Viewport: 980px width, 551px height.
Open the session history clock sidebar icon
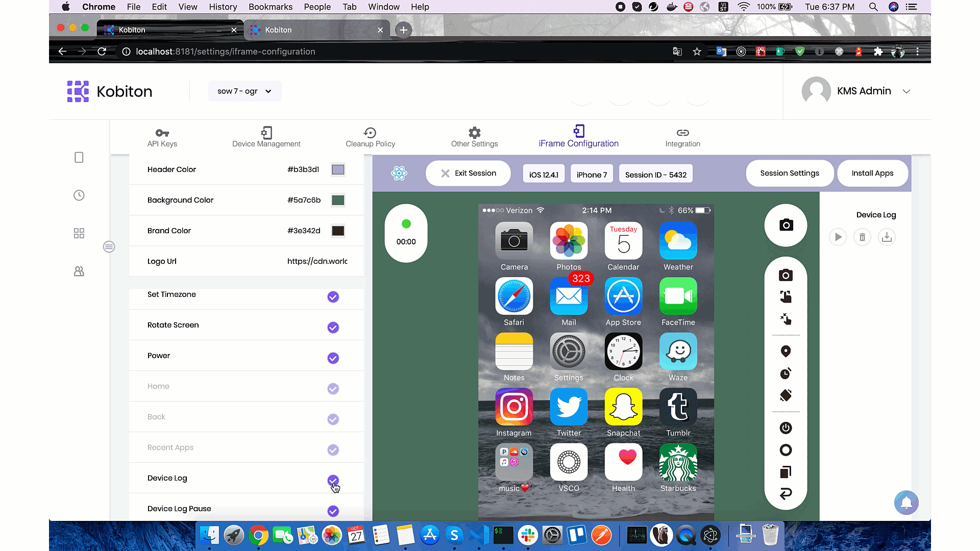point(79,195)
